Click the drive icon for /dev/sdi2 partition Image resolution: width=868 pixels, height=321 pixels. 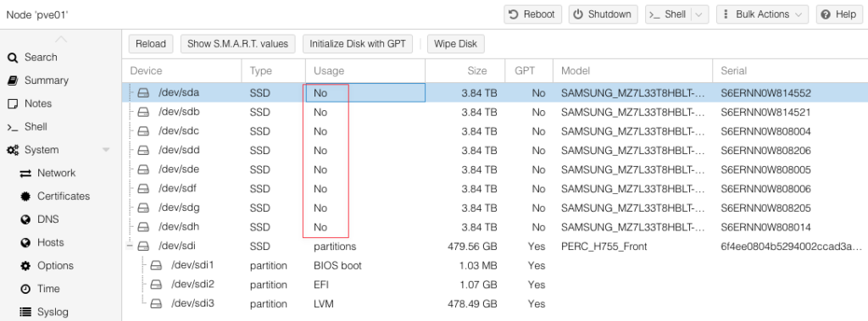156,285
